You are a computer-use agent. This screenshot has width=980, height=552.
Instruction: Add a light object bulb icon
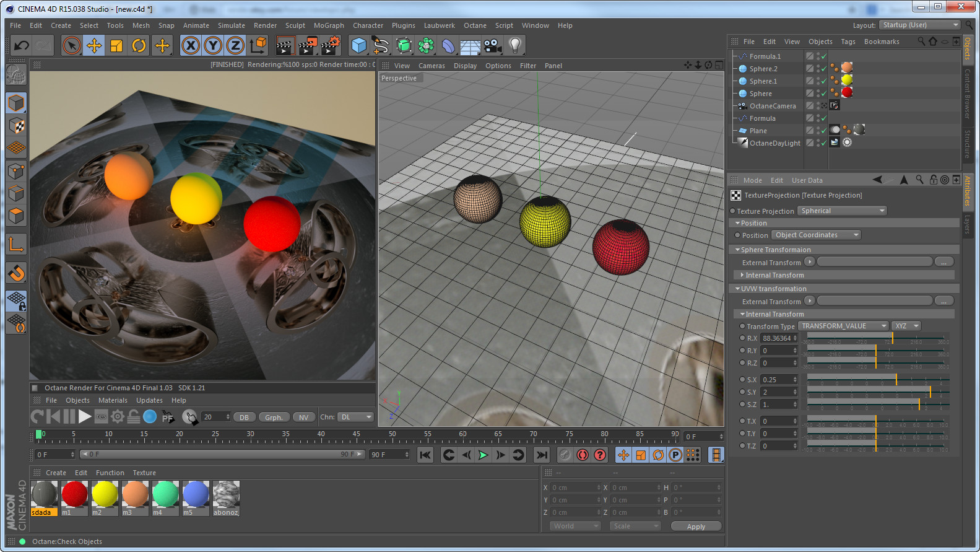coord(515,45)
